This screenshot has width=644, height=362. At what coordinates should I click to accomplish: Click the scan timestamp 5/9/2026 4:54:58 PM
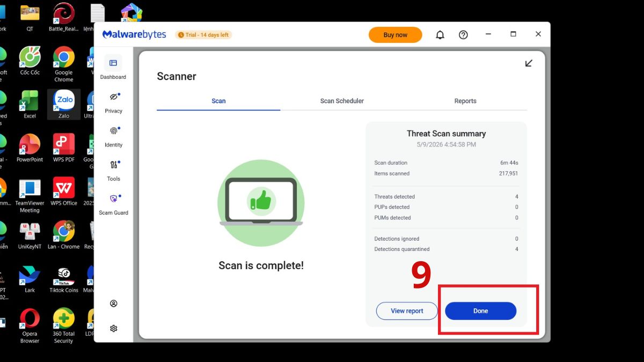(x=447, y=145)
